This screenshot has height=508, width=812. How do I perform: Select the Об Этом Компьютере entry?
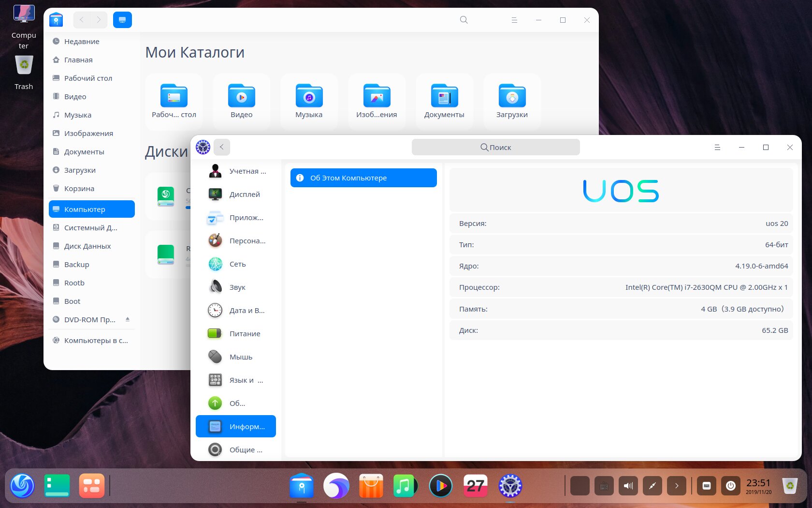363,178
